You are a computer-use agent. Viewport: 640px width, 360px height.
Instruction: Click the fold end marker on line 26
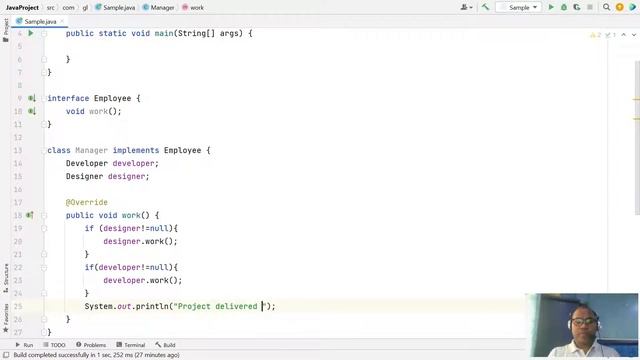tap(44, 319)
